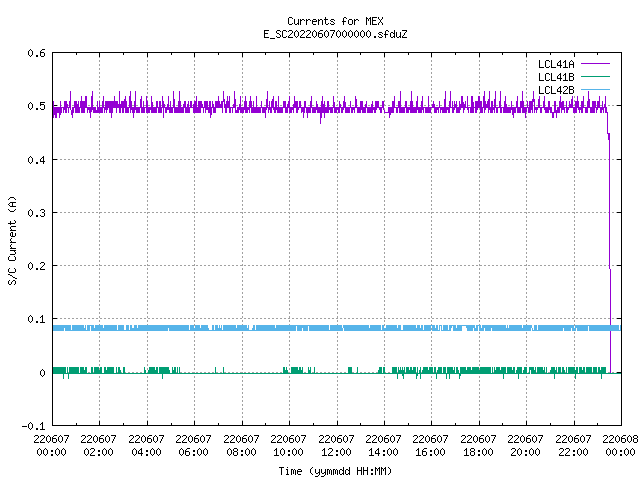Screen dimensions: 640x480
Task: Click the 220607 18:00 time tick label
Action: [478, 445]
